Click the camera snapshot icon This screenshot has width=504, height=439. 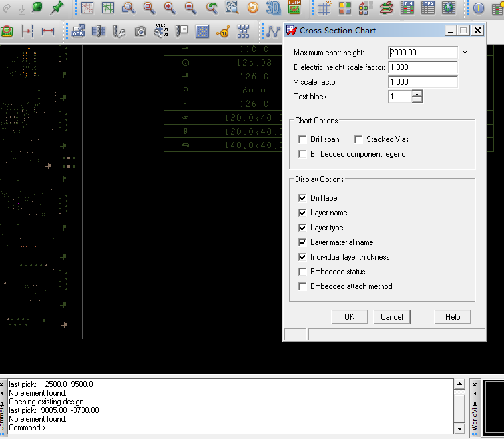[x=140, y=31]
